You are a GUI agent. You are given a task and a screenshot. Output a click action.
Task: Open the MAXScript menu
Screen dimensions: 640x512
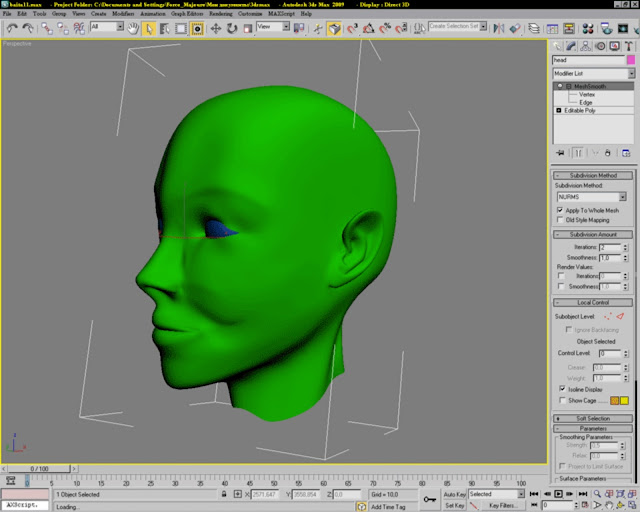pos(281,14)
